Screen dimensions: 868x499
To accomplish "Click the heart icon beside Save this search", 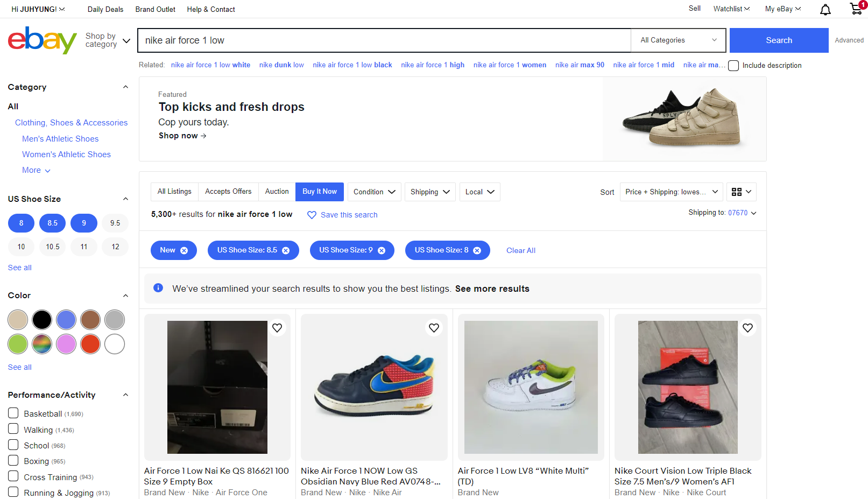I will click(312, 215).
